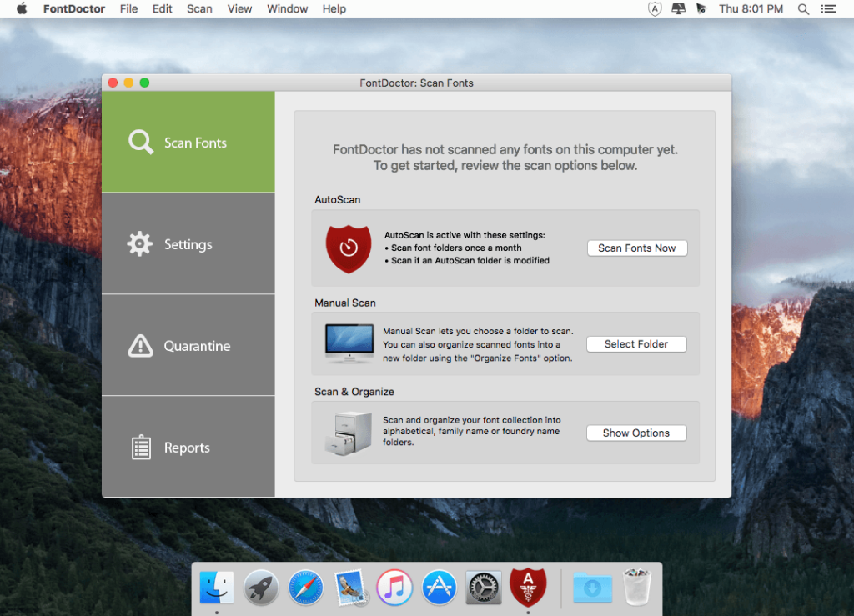
Task: Open the FontDoctor application menu
Action: (73, 9)
